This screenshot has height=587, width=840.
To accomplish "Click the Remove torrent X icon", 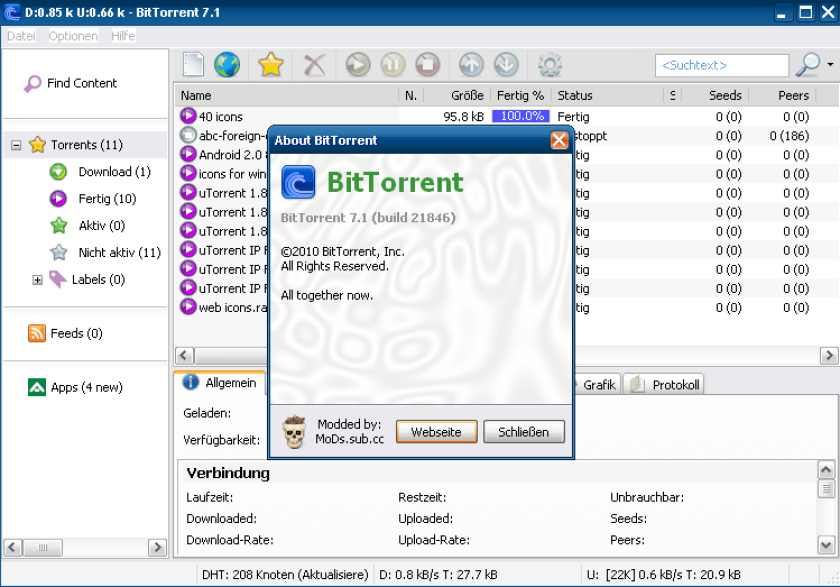I will coord(314,65).
